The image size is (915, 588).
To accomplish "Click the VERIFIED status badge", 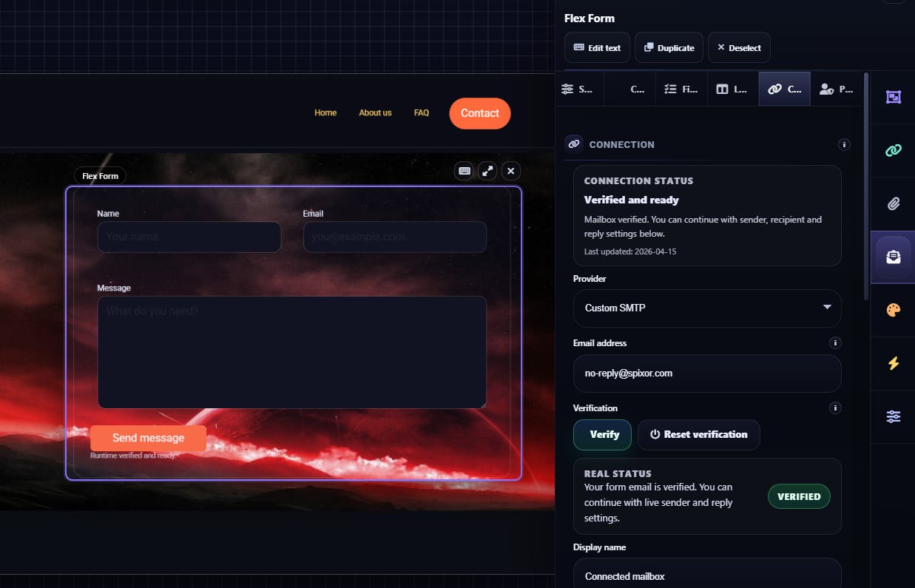I will [x=799, y=496].
